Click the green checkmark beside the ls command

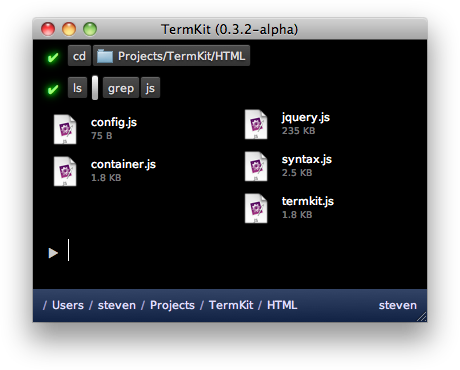click(53, 89)
